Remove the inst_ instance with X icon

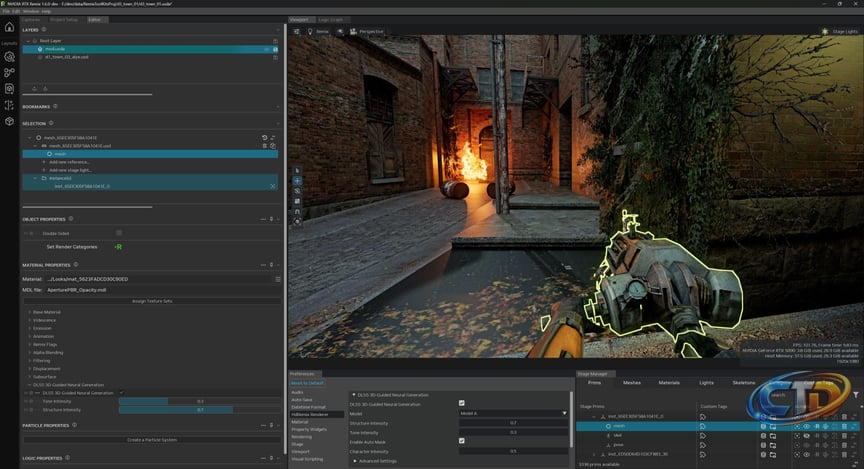tap(273, 186)
